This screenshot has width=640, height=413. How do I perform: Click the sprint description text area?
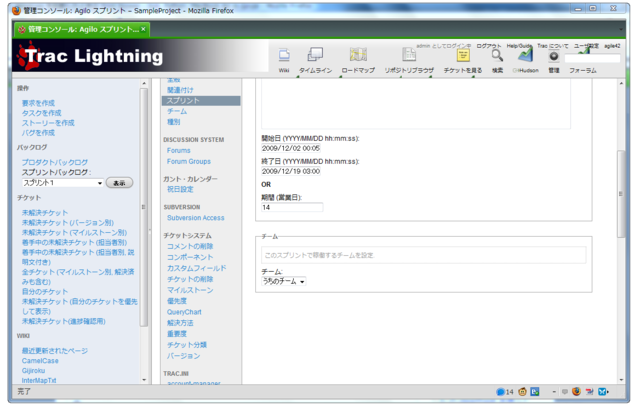click(416, 104)
